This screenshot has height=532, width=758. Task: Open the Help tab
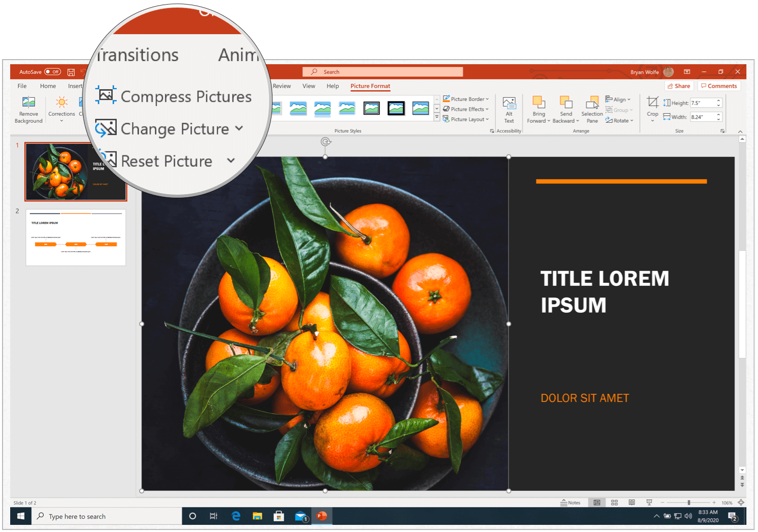[333, 86]
